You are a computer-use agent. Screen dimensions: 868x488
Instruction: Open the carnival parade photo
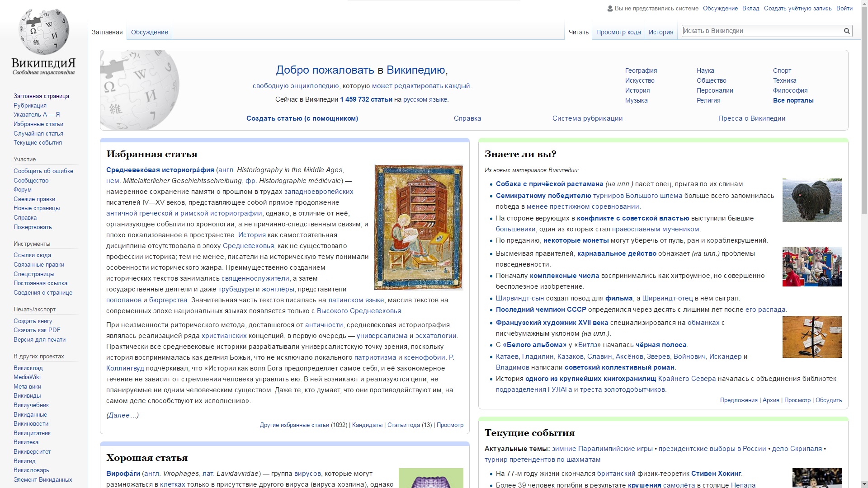point(812,267)
